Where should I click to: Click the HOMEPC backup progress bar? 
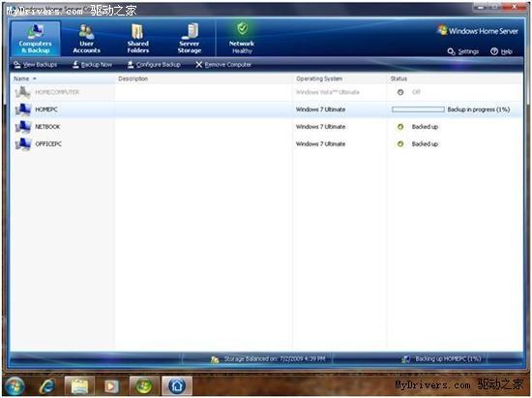coord(418,109)
